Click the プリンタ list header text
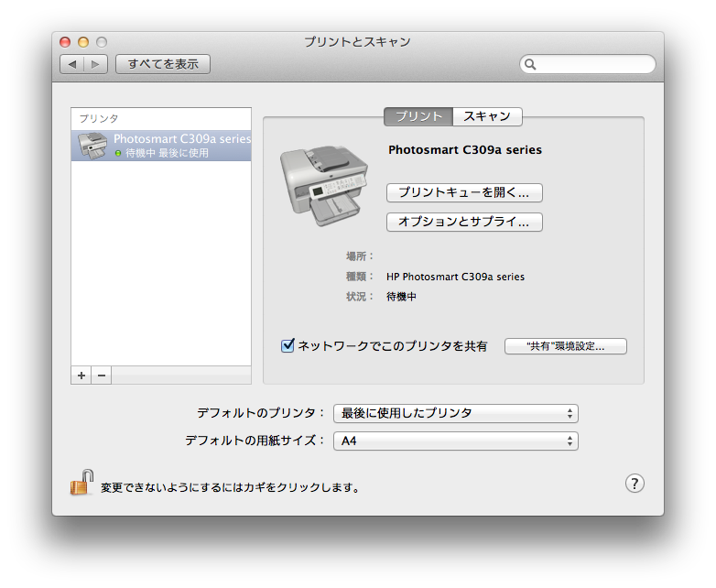Screen dimensions: 716x588 [99, 119]
